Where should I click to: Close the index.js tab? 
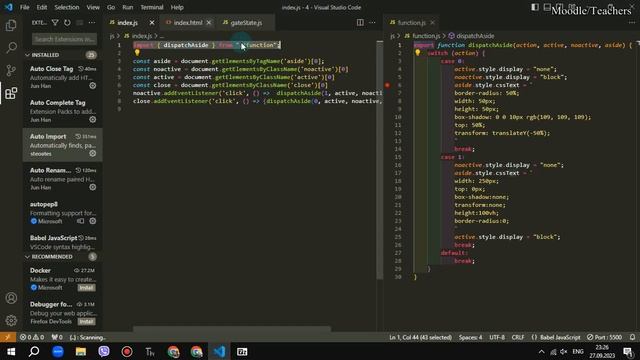click(152, 22)
